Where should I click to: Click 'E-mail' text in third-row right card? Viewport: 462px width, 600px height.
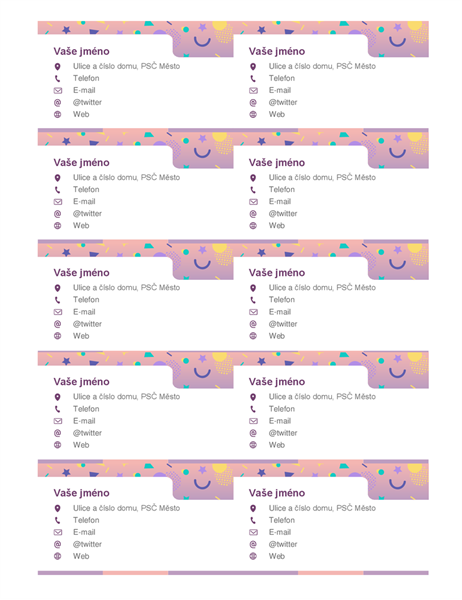pos(280,312)
